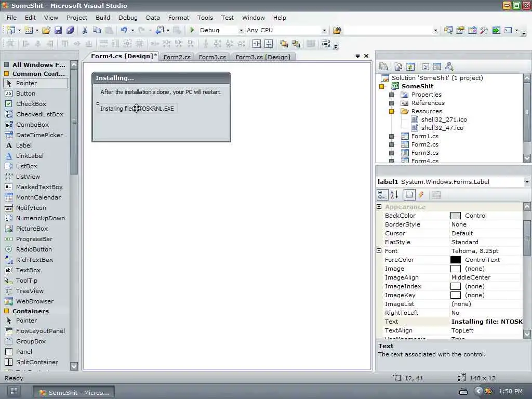Save the current file with the floppy icon
This screenshot has width=532, height=399.
58,30
